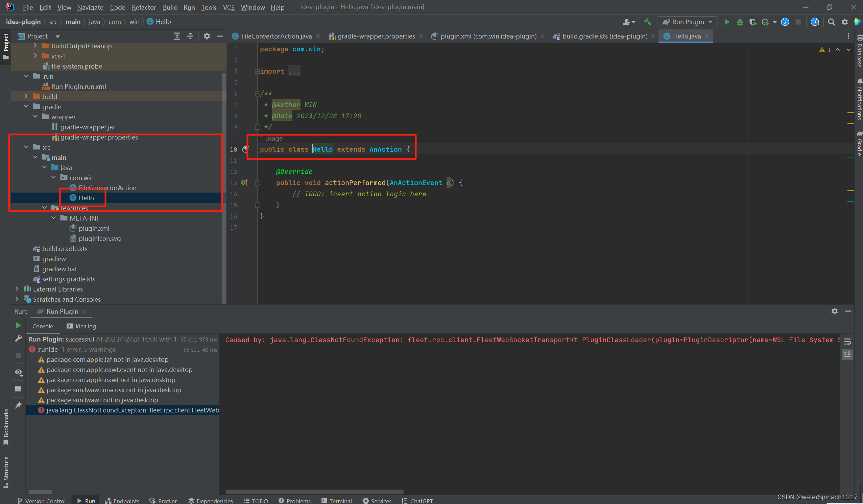Open the Refactor menu

143,7
